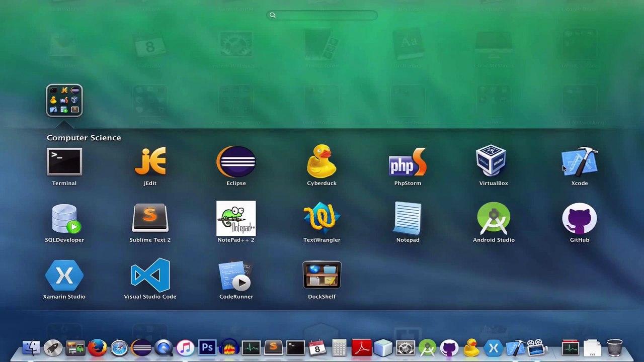Launch Visual Studio Code
This screenshot has width=644, height=362.
(150, 275)
